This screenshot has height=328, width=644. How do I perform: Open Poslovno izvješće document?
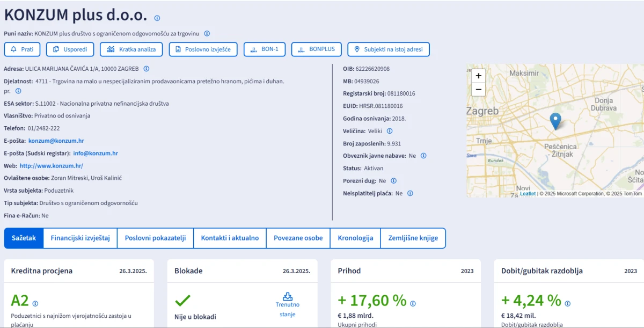click(x=203, y=49)
